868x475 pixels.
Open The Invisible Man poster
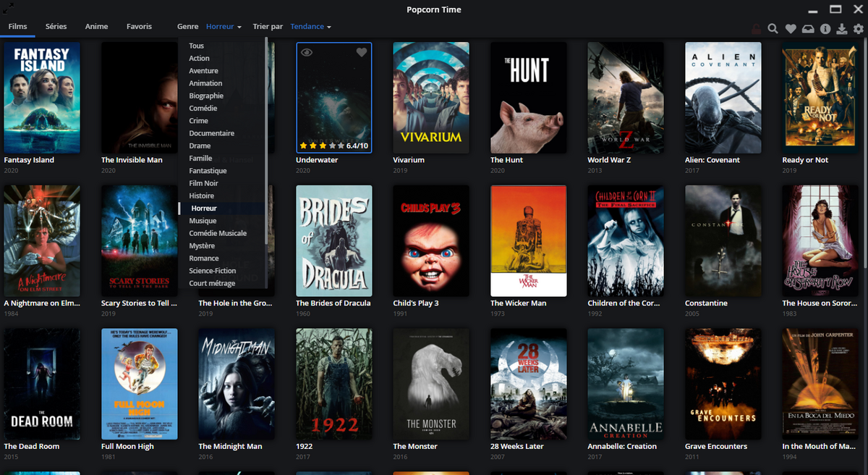pos(139,98)
